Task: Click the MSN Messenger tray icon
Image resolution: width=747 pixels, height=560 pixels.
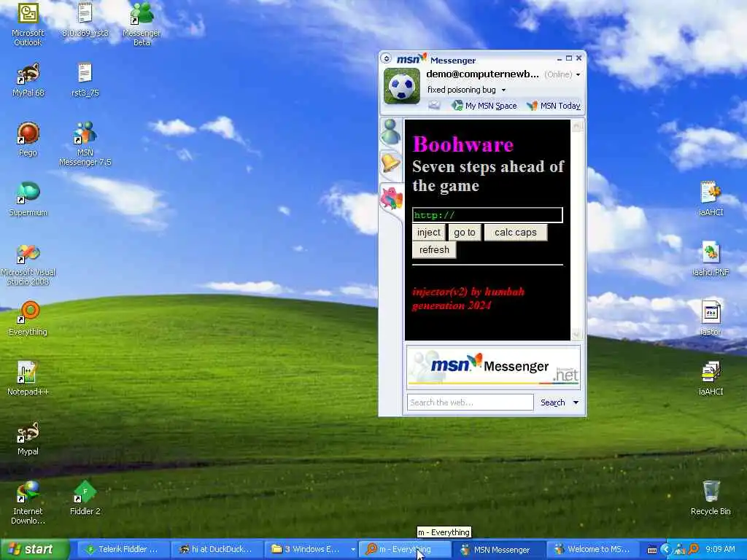Action: [x=680, y=550]
